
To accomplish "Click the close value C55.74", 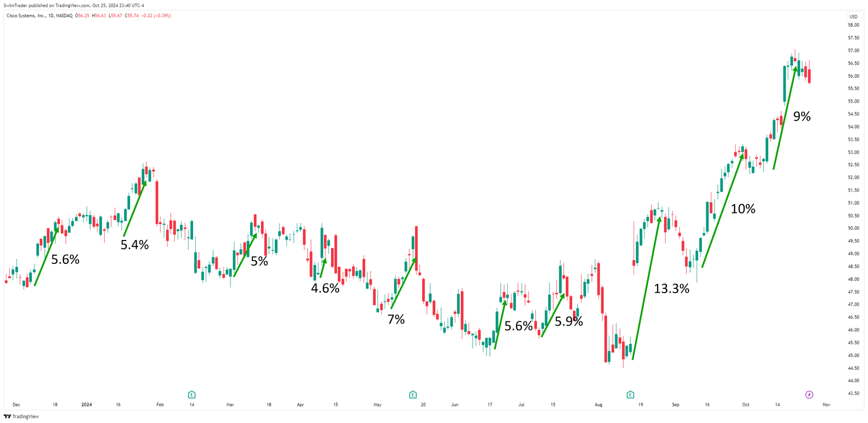I will [x=132, y=16].
